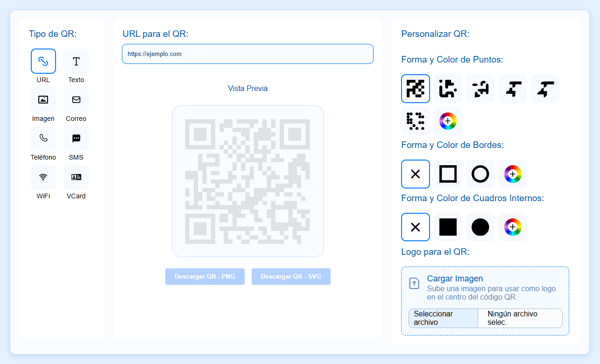Choose the VCard QR type

coord(76,177)
